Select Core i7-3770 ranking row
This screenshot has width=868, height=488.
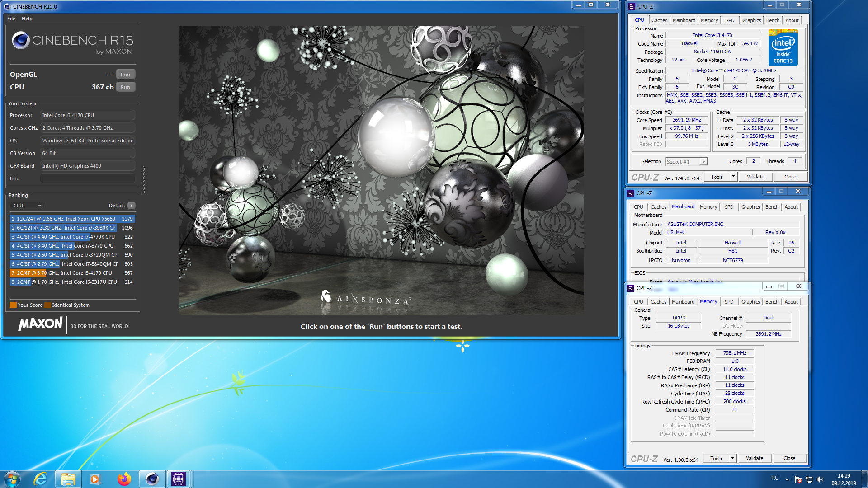pos(72,246)
